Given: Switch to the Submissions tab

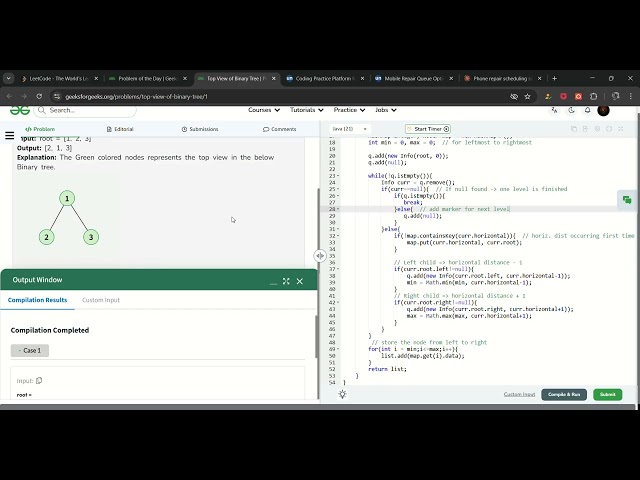Looking at the screenshot, I should [200, 129].
